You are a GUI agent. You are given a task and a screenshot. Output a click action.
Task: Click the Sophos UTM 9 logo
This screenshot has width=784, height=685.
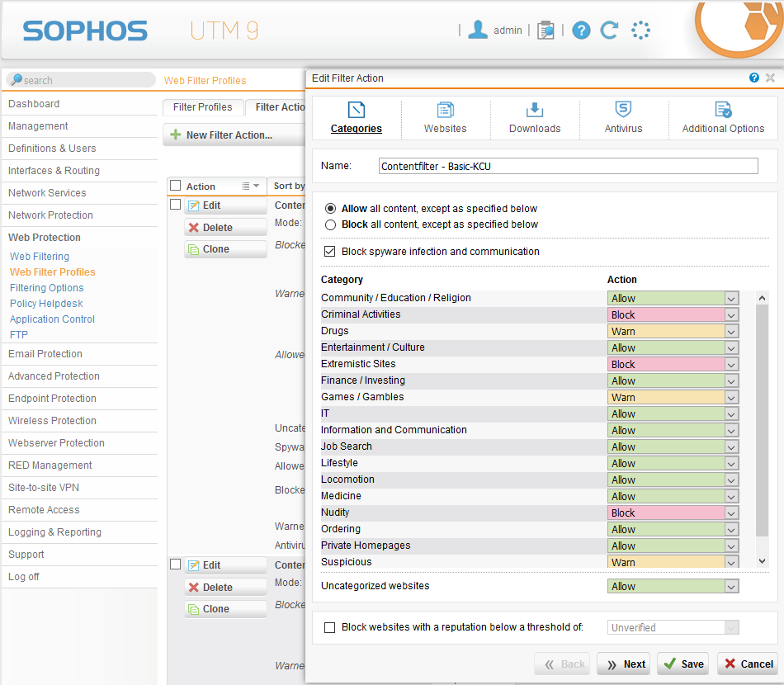pyautogui.click(x=140, y=31)
